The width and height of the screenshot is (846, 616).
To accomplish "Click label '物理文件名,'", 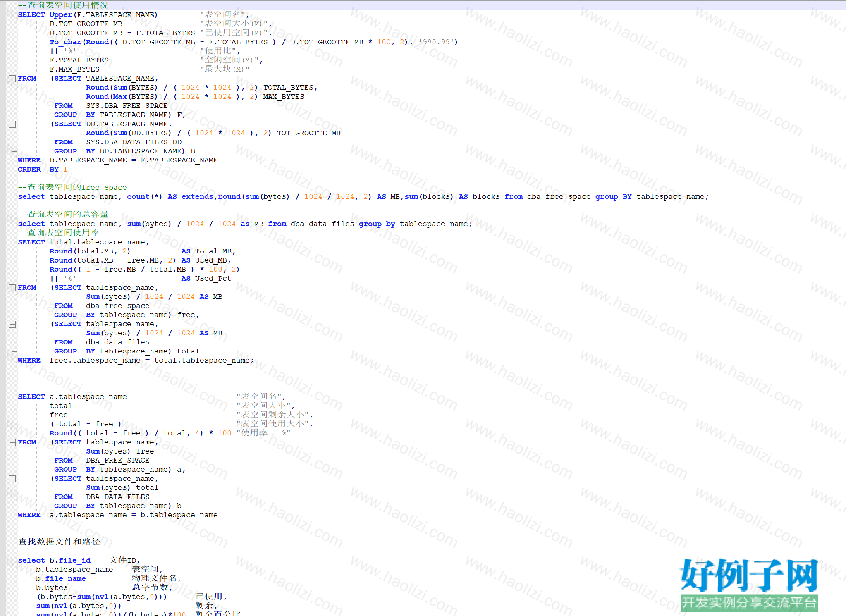I will (157, 578).
